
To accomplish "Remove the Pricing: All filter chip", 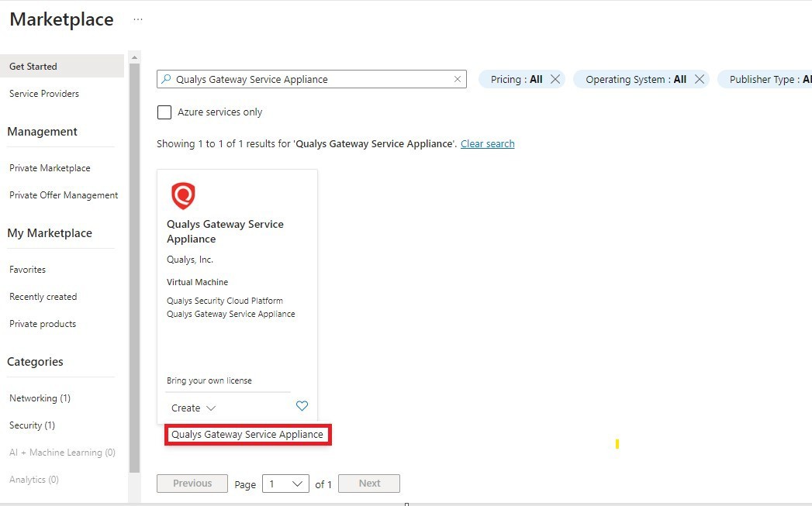I will tap(555, 78).
